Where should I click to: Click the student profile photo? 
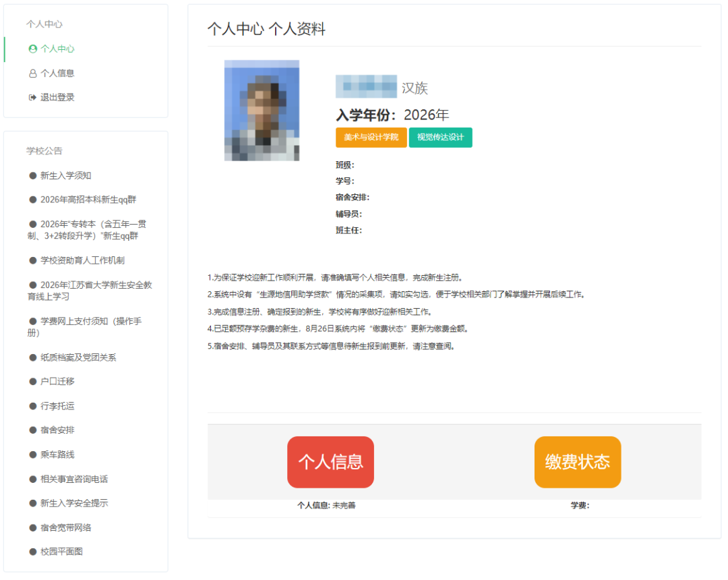click(x=262, y=111)
